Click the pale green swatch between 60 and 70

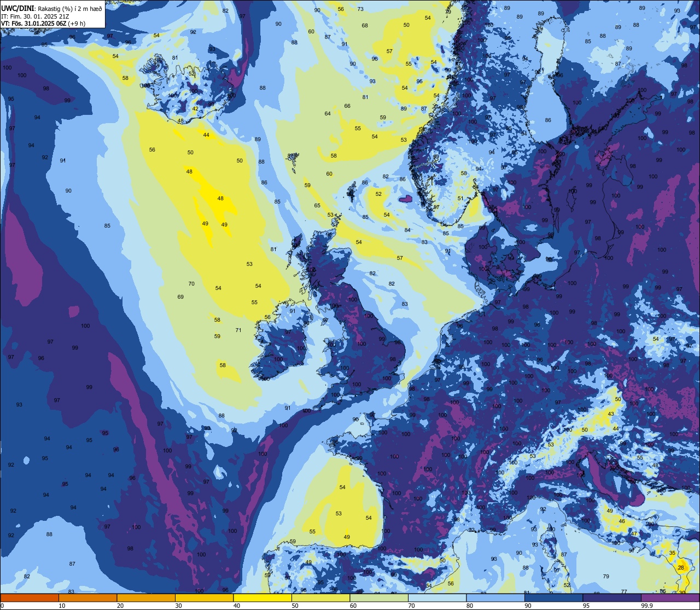pyautogui.click(x=379, y=597)
